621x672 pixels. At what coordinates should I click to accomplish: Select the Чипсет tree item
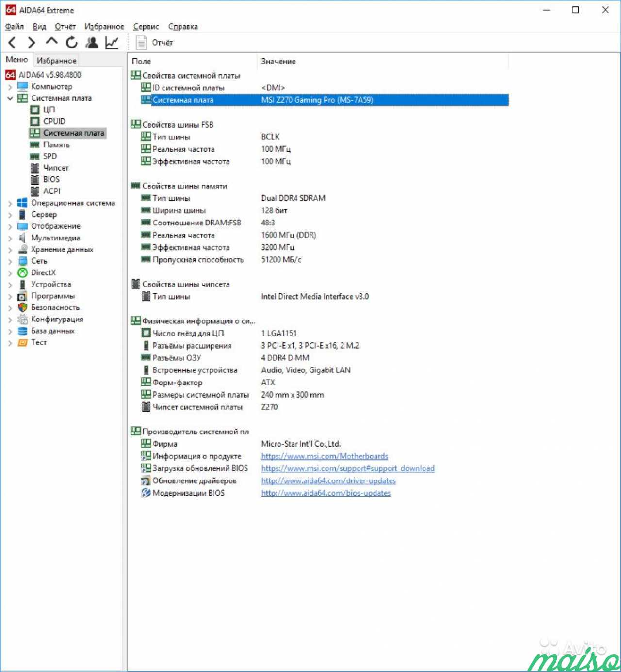[56, 168]
